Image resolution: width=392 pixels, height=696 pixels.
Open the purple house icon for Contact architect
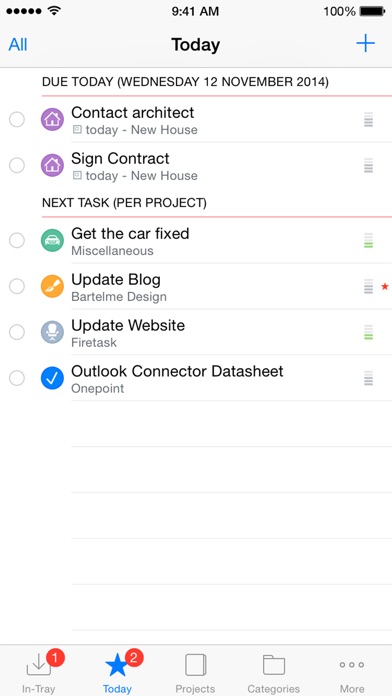52,119
